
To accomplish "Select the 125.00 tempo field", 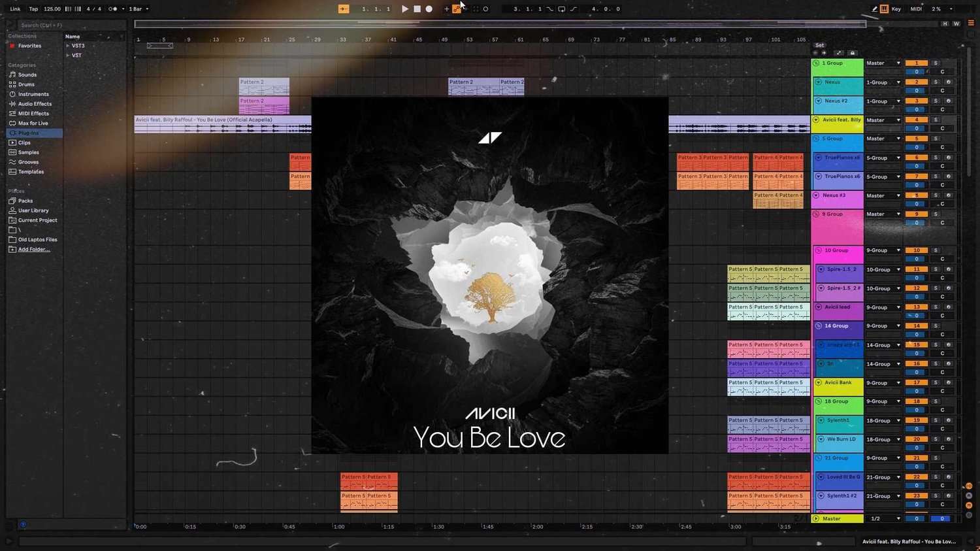I will [x=52, y=9].
